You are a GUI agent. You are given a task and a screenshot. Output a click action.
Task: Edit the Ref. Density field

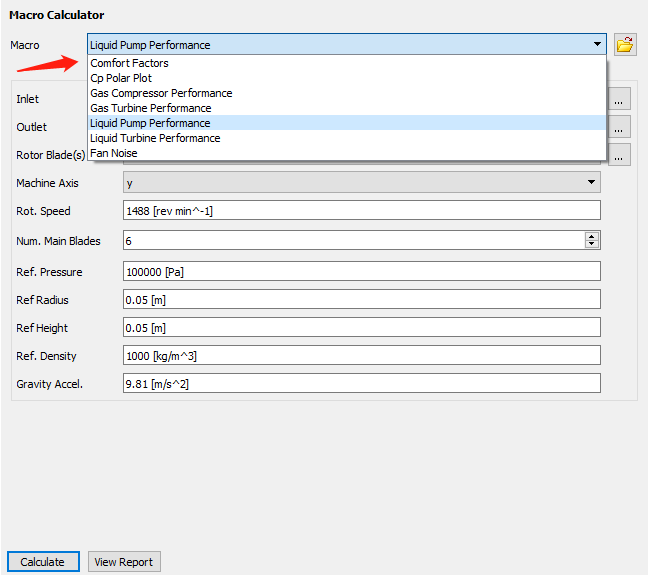pyautogui.click(x=360, y=355)
